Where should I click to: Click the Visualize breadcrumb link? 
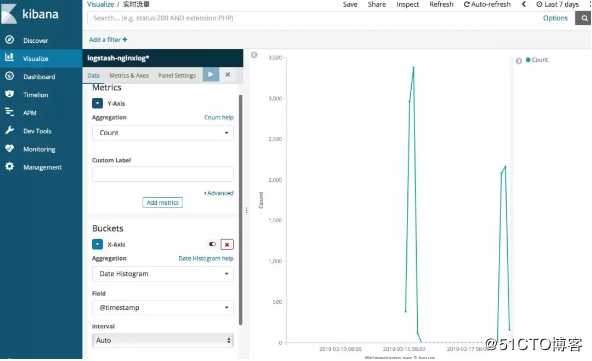tap(100, 5)
